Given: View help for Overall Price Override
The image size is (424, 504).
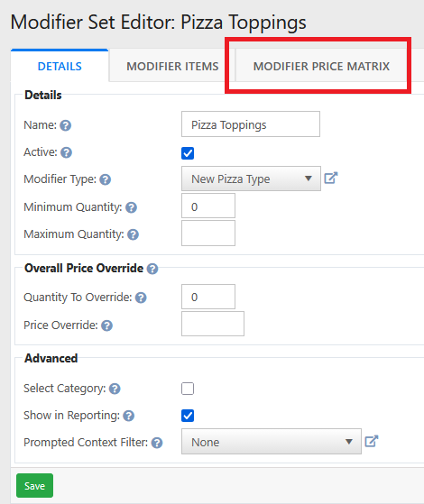Looking at the screenshot, I should pos(152,269).
